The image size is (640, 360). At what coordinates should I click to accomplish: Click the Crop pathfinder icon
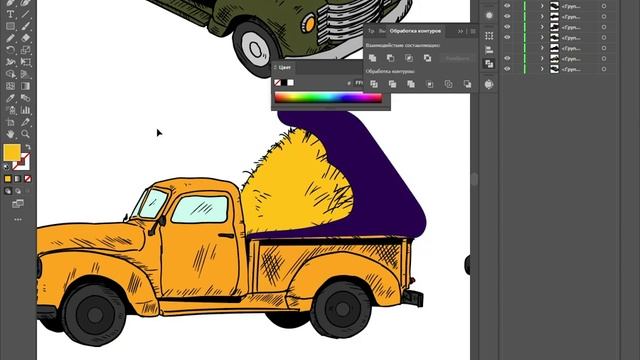[430, 84]
